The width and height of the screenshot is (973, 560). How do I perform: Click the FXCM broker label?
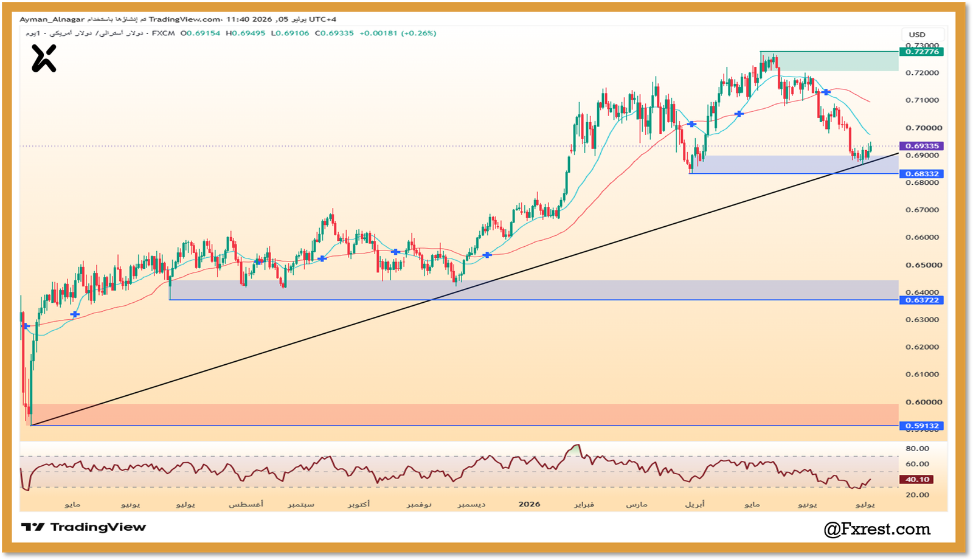163,33
